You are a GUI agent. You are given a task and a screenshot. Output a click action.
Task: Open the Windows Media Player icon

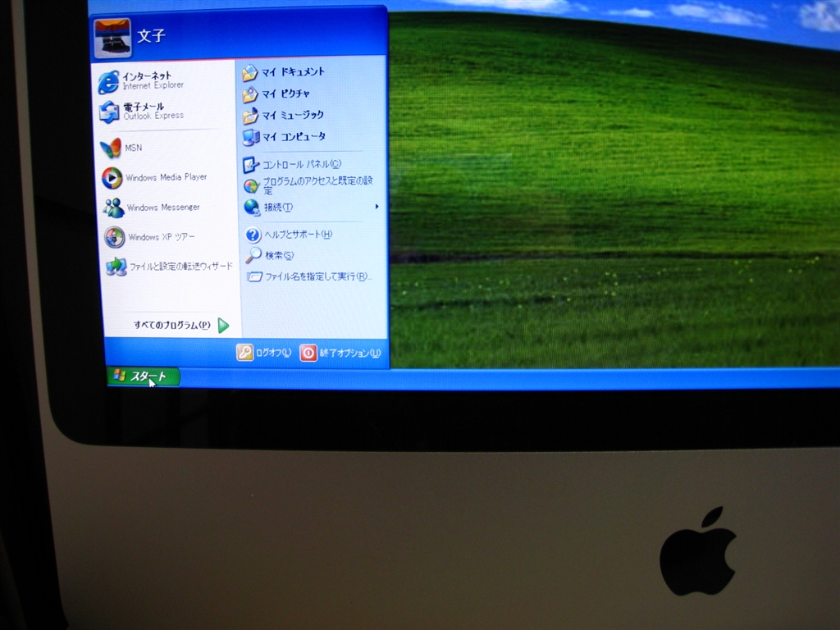pyautogui.click(x=112, y=178)
